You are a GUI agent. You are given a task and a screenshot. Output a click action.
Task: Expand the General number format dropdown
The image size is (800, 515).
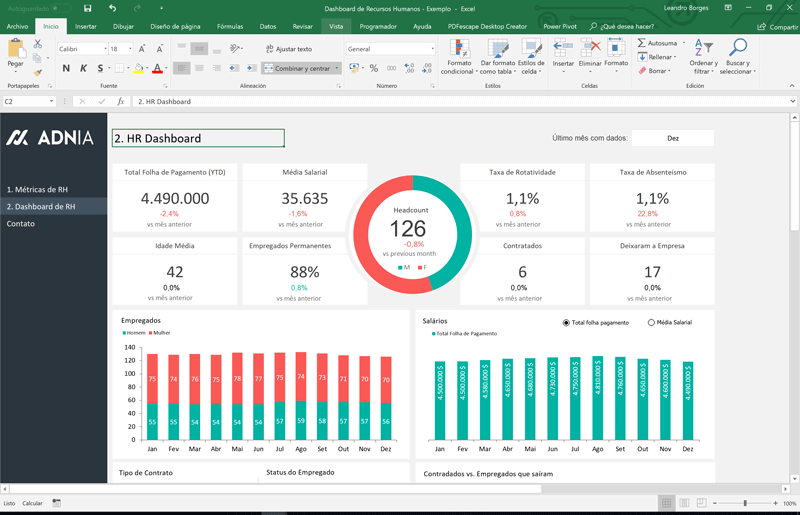[x=432, y=49]
